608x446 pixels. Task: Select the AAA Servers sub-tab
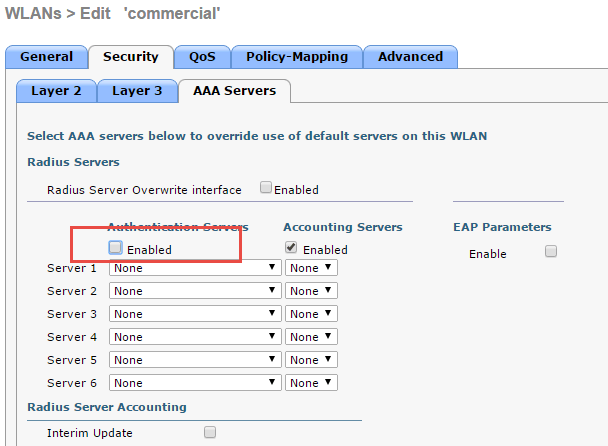click(235, 91)
